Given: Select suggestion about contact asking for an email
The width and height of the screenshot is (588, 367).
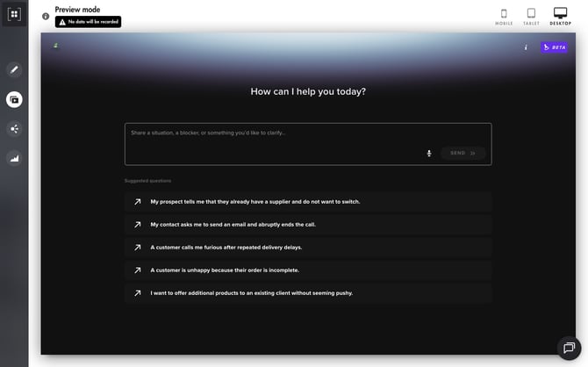Looking at the screenshot, I should click(x=308, y=225).
